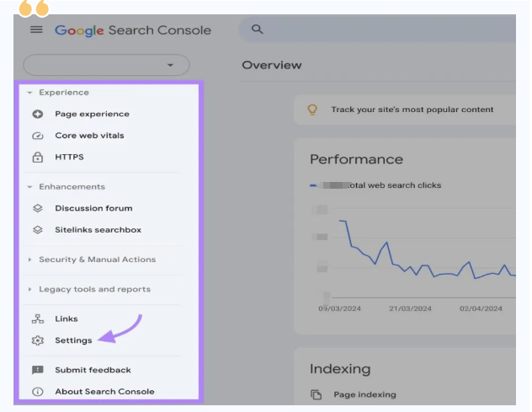Open Discussion forum enhancement report
The height and width of the screenshot is (412, 532).
click(x=93, y=208)
